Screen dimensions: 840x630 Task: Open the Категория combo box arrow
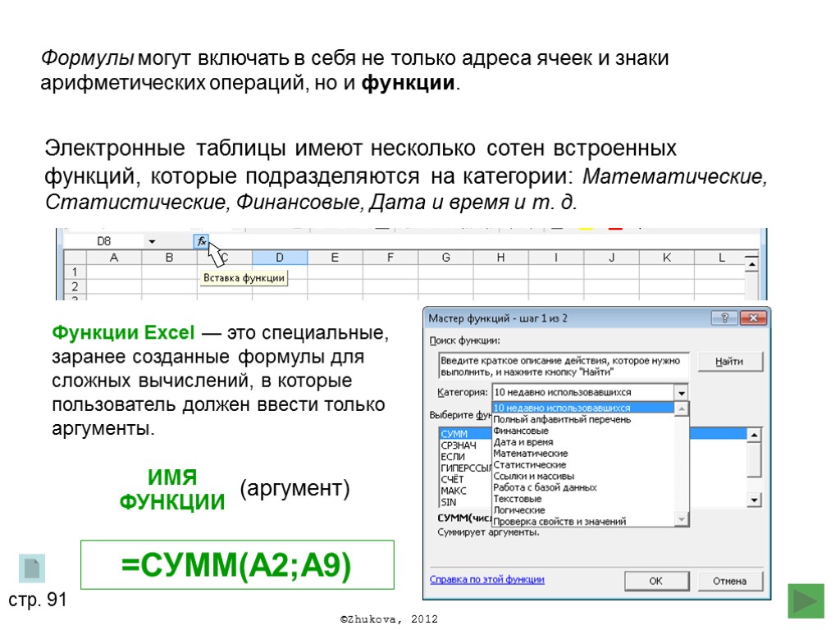click(681, 393)
